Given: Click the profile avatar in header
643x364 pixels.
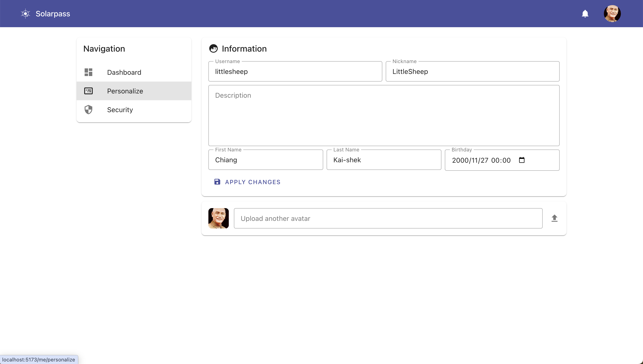Looking at the screenshot, I should click(612, 14).
